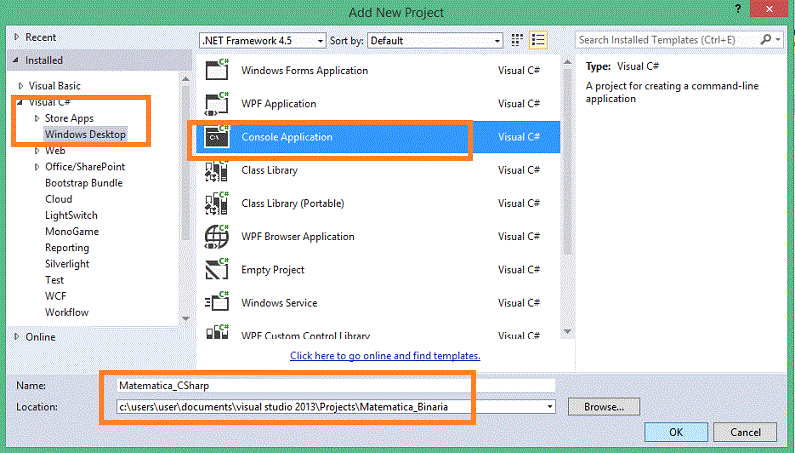Image resolution: width=795 pixels, height=453 pixels.
Task: Click the help question mark icon
Action: (738, 9)
